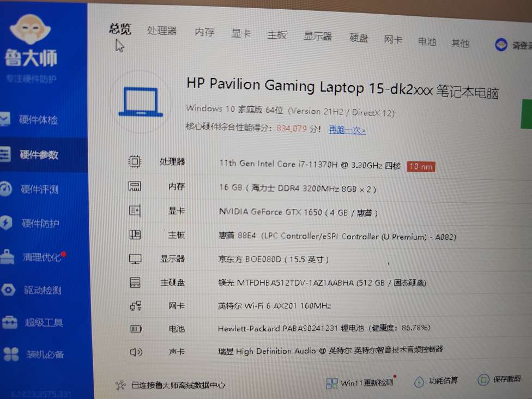Open the 显卡 tab
532x399 pixels.
pyautogui.click(x=240, y=33)
